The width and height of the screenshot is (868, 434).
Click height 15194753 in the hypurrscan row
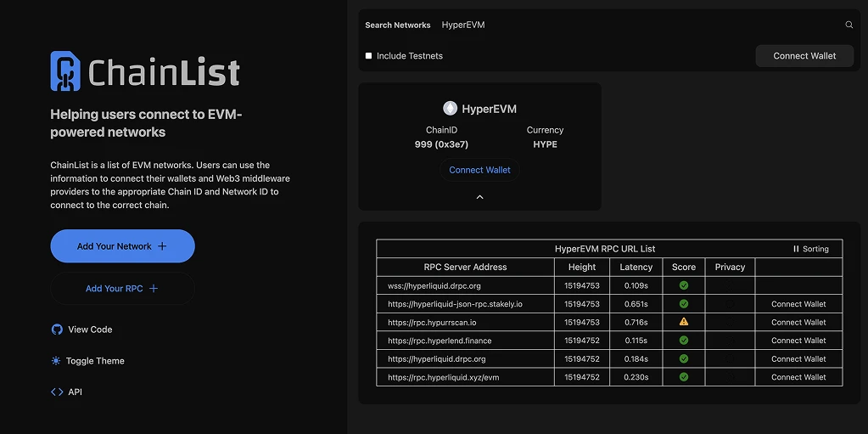[582, 322]
